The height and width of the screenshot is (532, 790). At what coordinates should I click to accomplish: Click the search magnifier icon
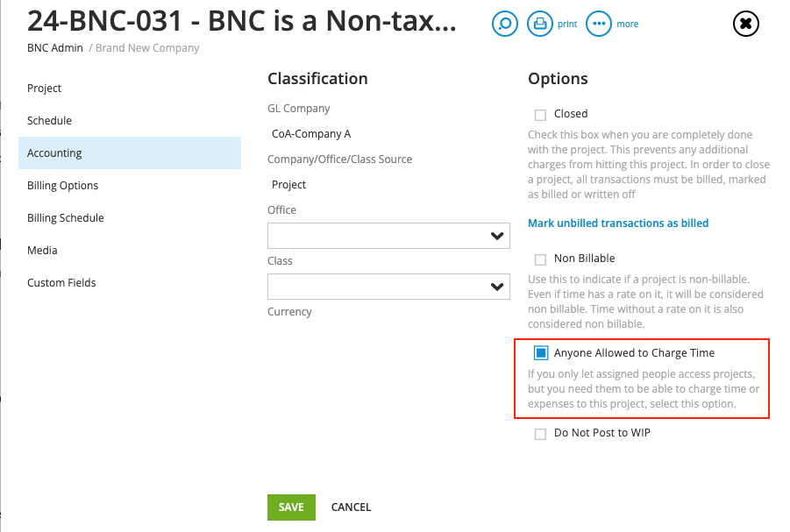pos(504,24)
